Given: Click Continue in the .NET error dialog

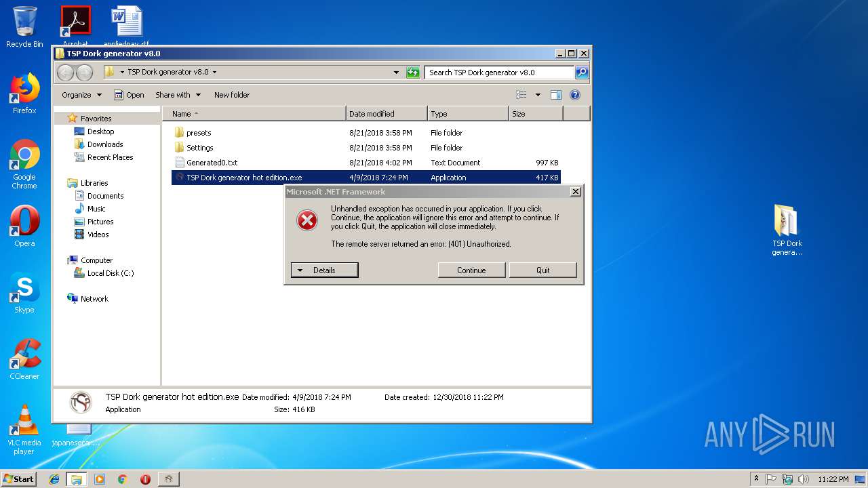Looking at the screenshot, I should tap(471, 270).
